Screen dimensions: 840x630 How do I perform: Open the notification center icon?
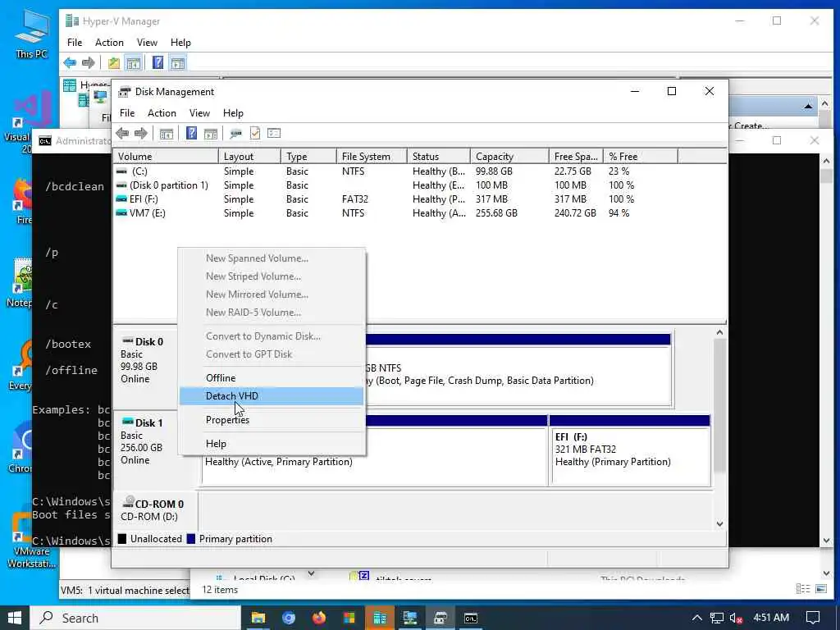(x=813, y=618)
